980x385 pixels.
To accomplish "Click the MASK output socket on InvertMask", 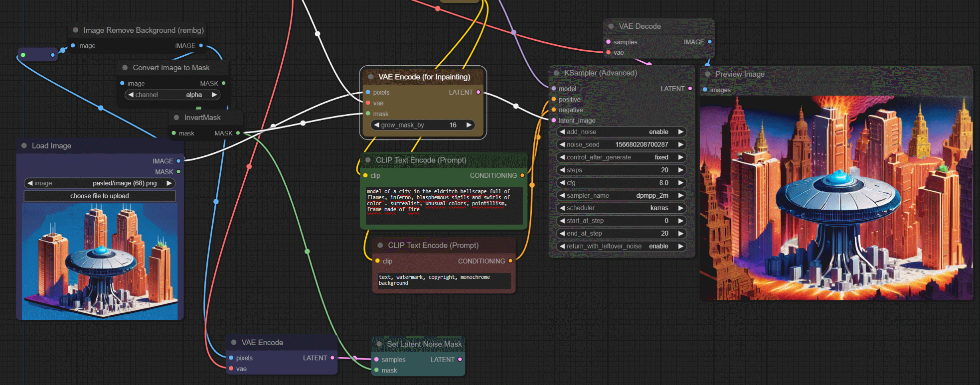I will click(x=238, y=133).
